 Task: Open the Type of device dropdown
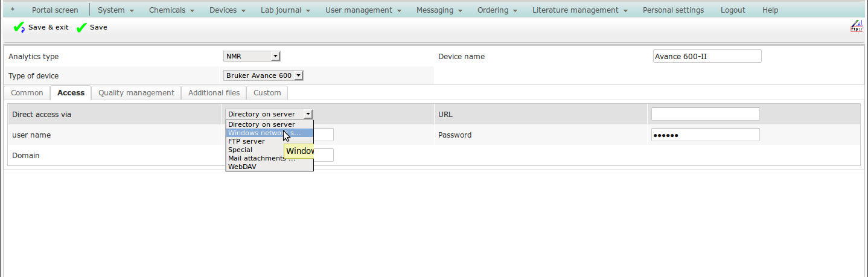263,76
